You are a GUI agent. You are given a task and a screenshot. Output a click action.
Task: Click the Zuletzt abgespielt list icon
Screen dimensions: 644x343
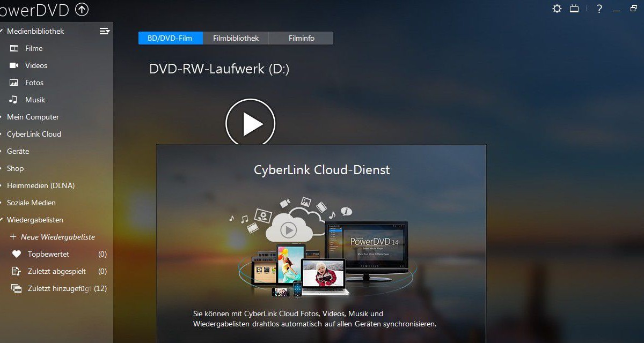17,271
